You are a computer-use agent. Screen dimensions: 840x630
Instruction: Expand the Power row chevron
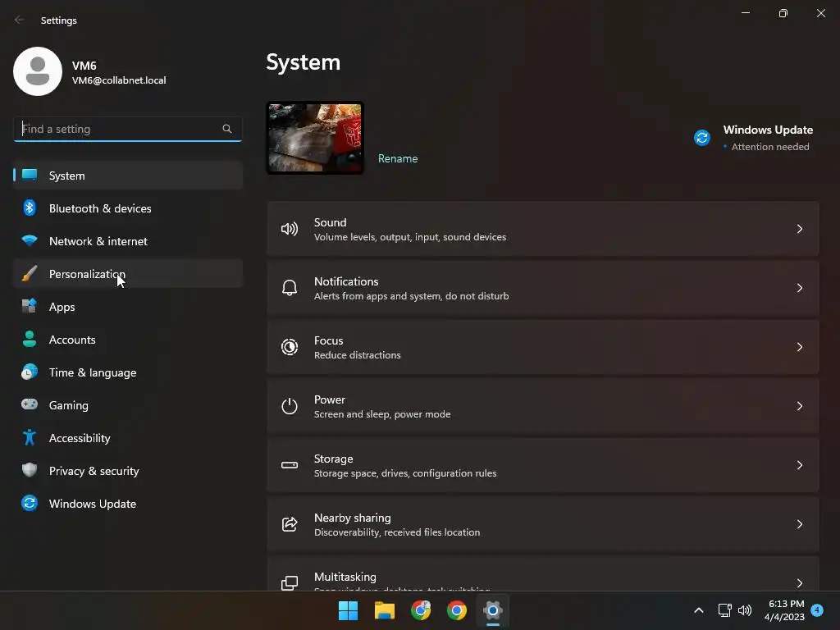[799, 406]
